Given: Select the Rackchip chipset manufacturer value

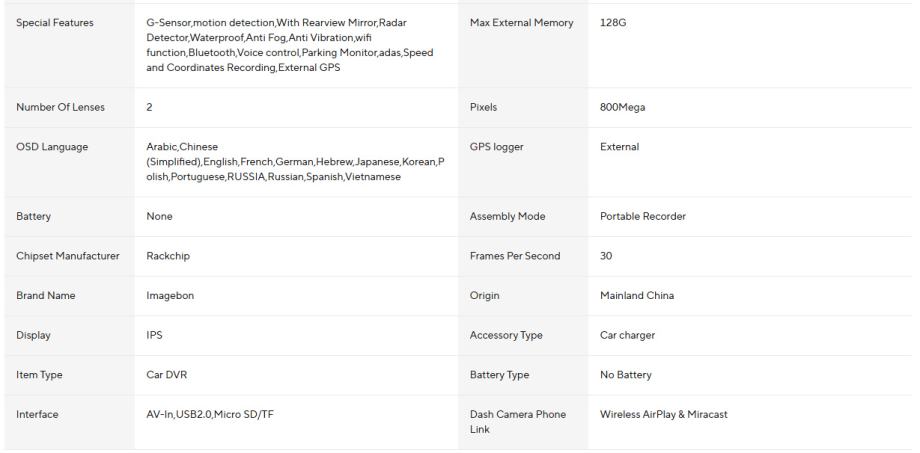Looking at the screenshot, I should tap(168, 256).
